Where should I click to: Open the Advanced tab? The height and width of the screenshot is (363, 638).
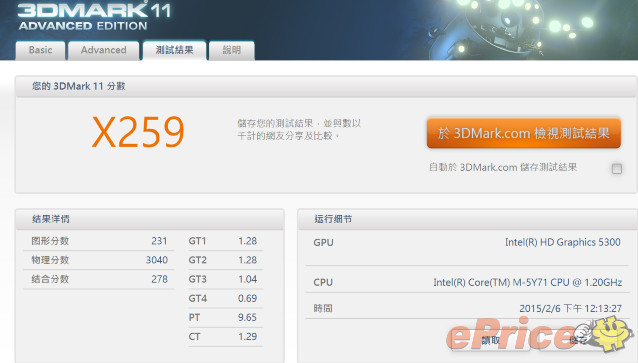(103, 50)
